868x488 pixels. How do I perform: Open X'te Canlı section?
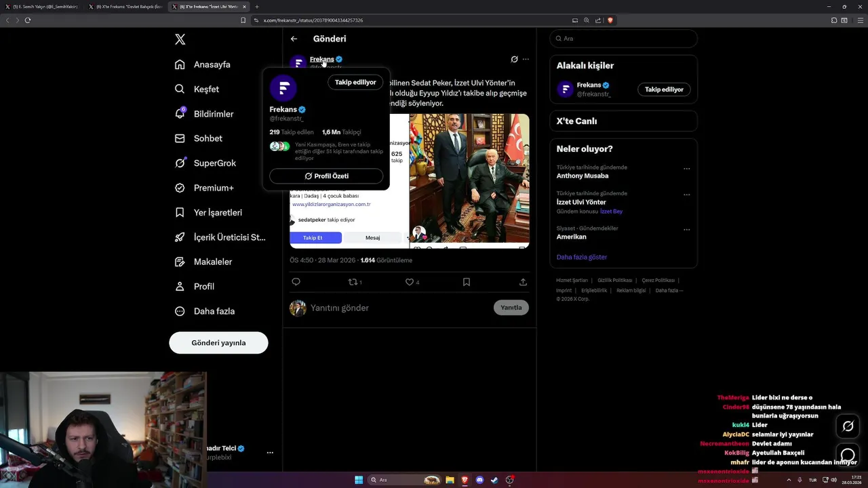pos(623,121)
